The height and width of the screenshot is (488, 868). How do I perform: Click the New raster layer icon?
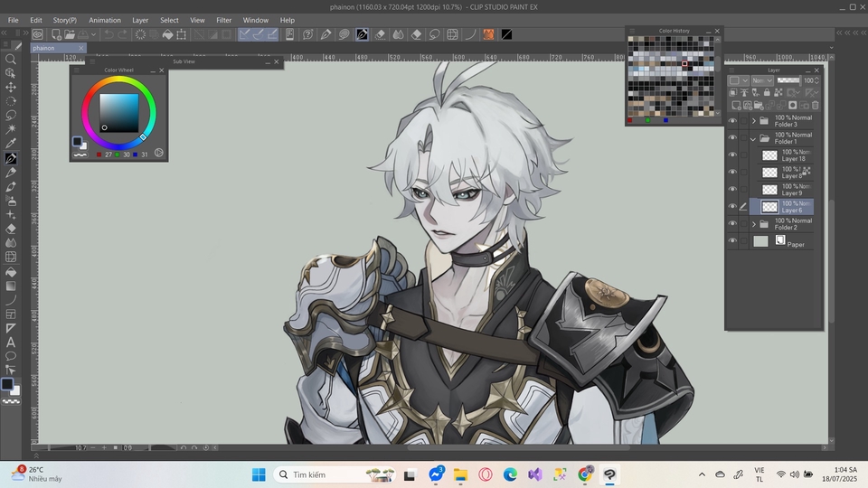point(736,105)
